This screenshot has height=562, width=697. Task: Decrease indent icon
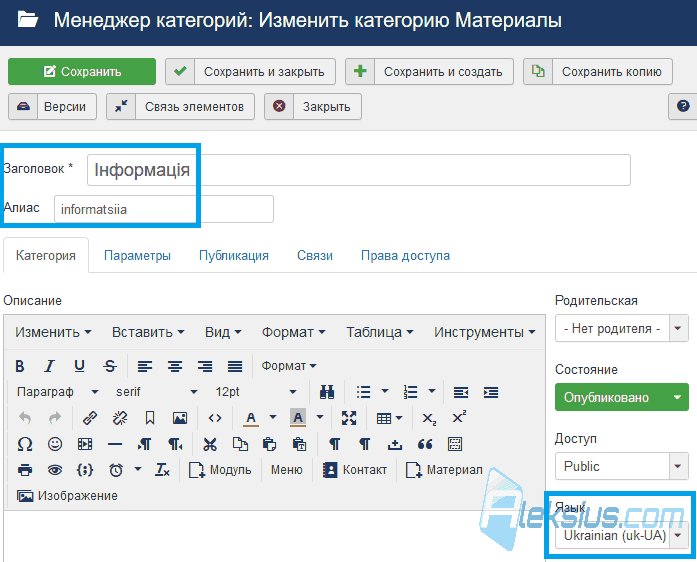(461, 392)
